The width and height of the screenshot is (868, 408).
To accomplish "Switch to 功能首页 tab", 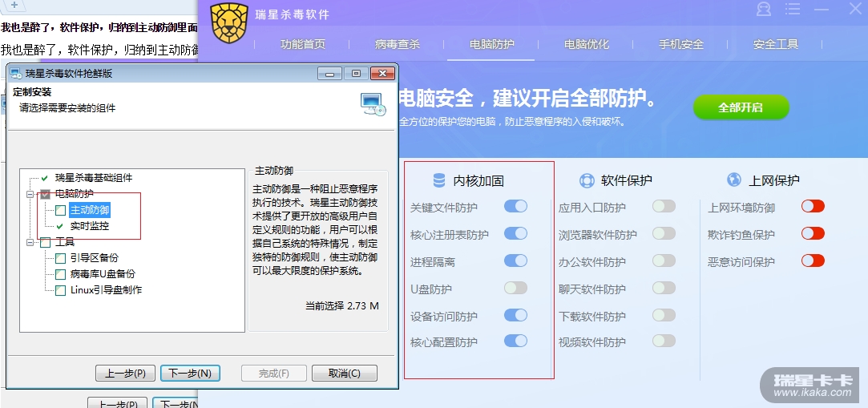I will 303,44.
